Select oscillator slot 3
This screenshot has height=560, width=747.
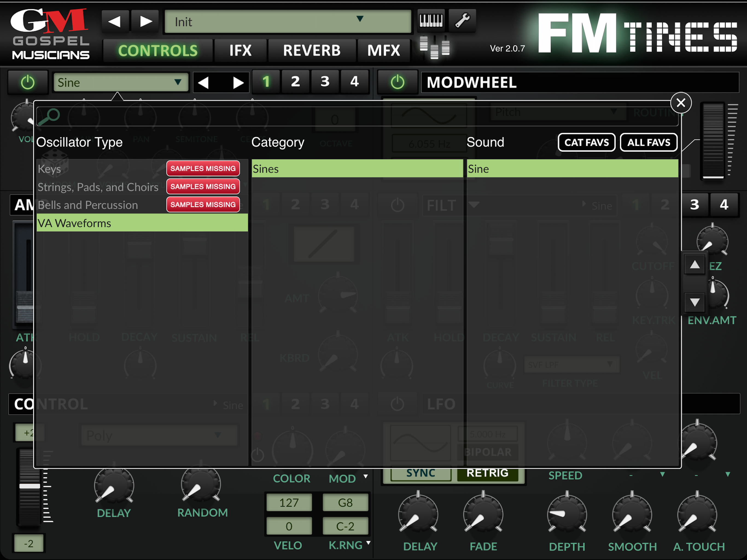tap(325, 81)
